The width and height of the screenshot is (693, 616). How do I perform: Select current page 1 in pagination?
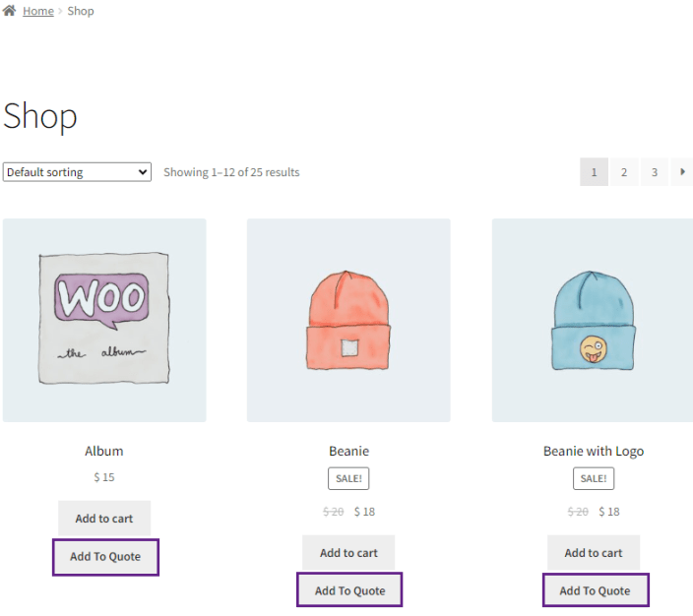coord(594,172)
